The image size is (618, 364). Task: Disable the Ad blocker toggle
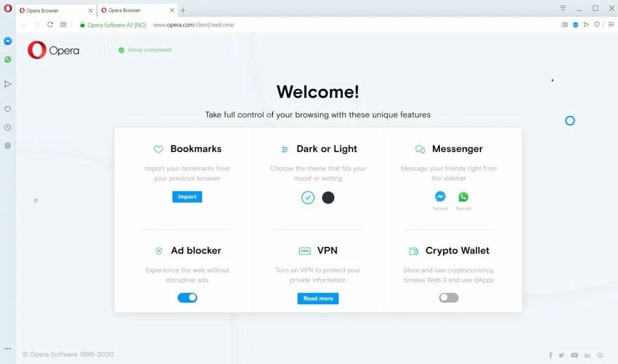[187, 298]
